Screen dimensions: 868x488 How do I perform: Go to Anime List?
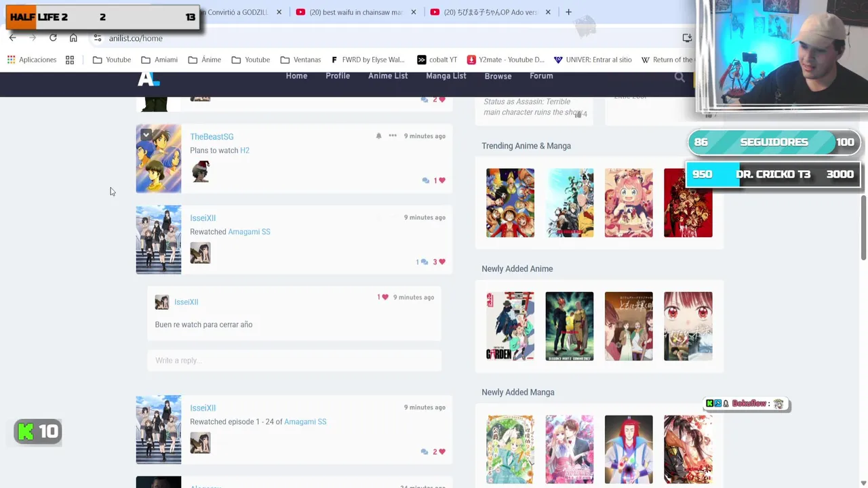tap(388, 76)
